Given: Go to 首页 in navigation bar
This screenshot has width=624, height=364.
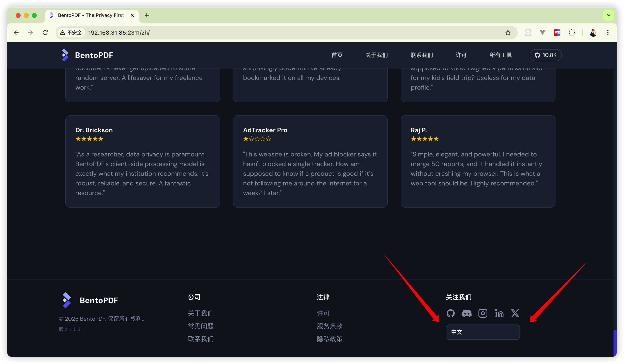Looking at the screenshot, I should click(x=337, y=55).
